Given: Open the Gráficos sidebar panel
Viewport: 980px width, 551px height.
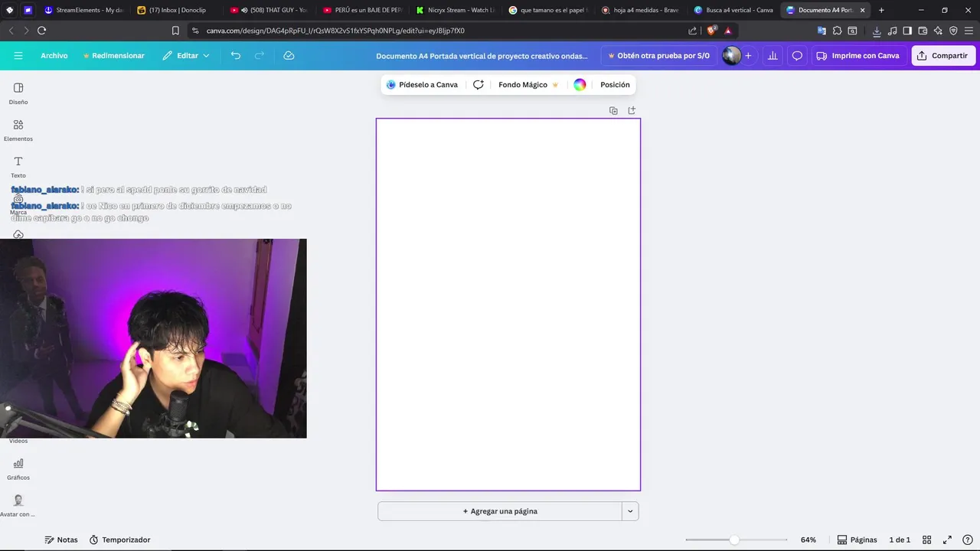Looking at the screenshot, I should (x=18, y=469).
